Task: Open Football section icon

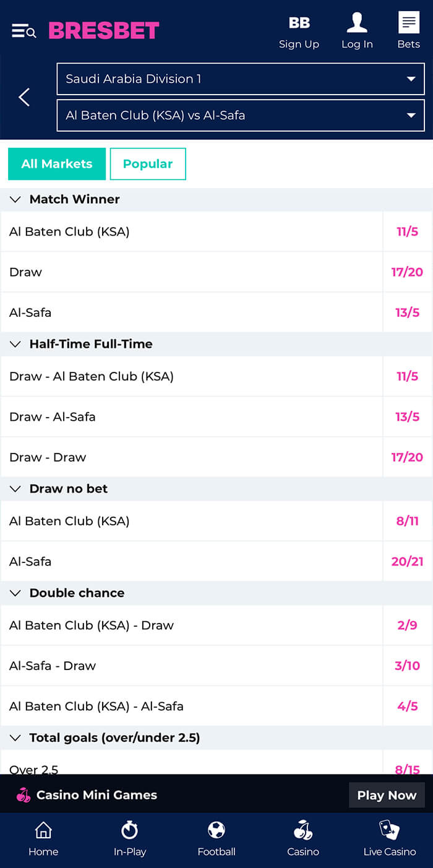Action: (x=216, y=829)
